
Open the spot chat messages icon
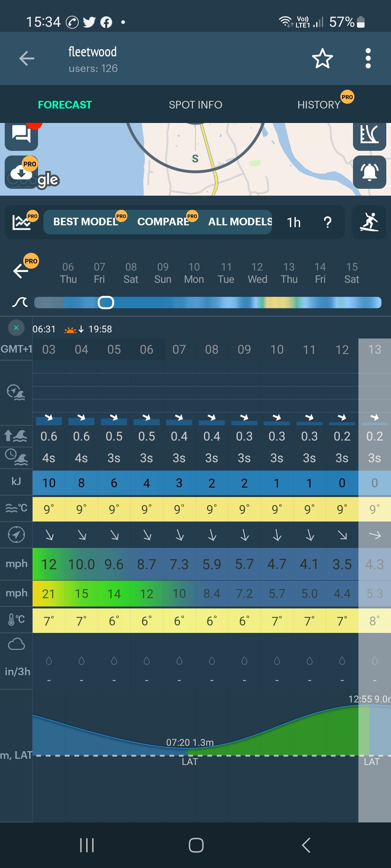pyautogui.click(x=21, y=135)
